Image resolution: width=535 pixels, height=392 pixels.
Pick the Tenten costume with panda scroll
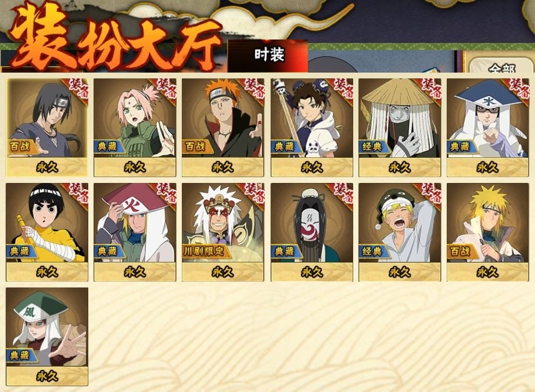[x=312, y=127]
